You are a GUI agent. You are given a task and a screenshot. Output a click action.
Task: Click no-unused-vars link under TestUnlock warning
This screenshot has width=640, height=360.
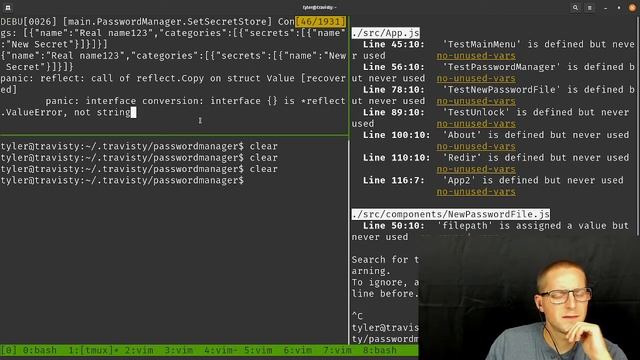[x=476, y=124]
